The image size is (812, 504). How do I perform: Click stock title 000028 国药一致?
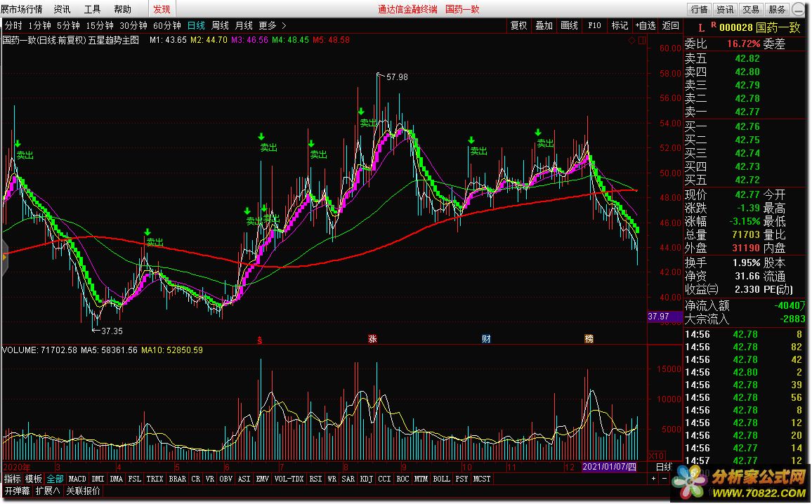pyautogui.click(x=760, y=28)
